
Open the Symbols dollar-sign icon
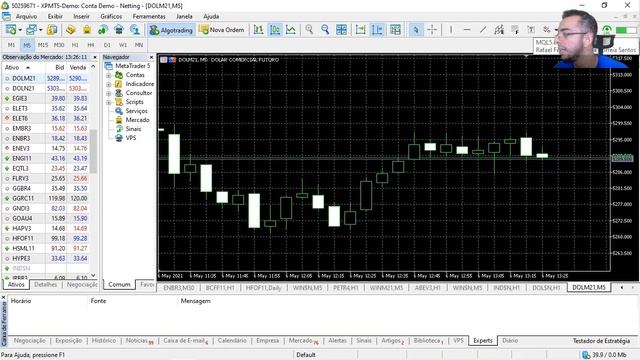tap(52, 30)
